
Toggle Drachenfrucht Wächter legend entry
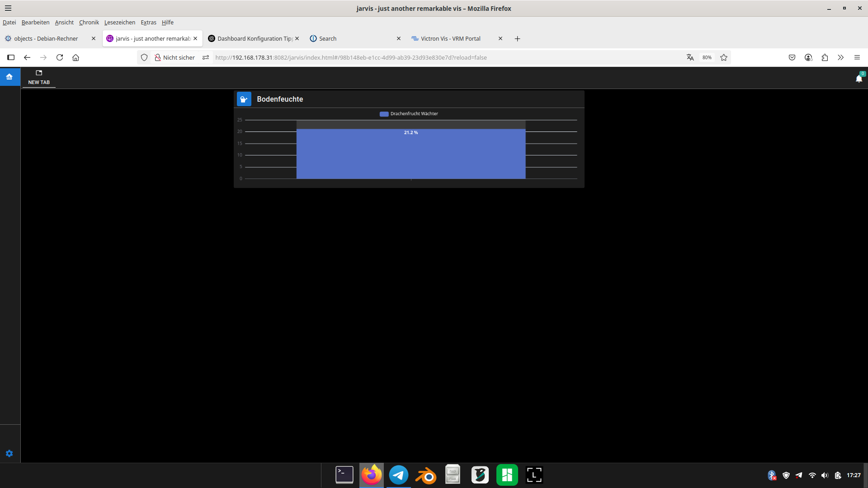click(409, 114)
